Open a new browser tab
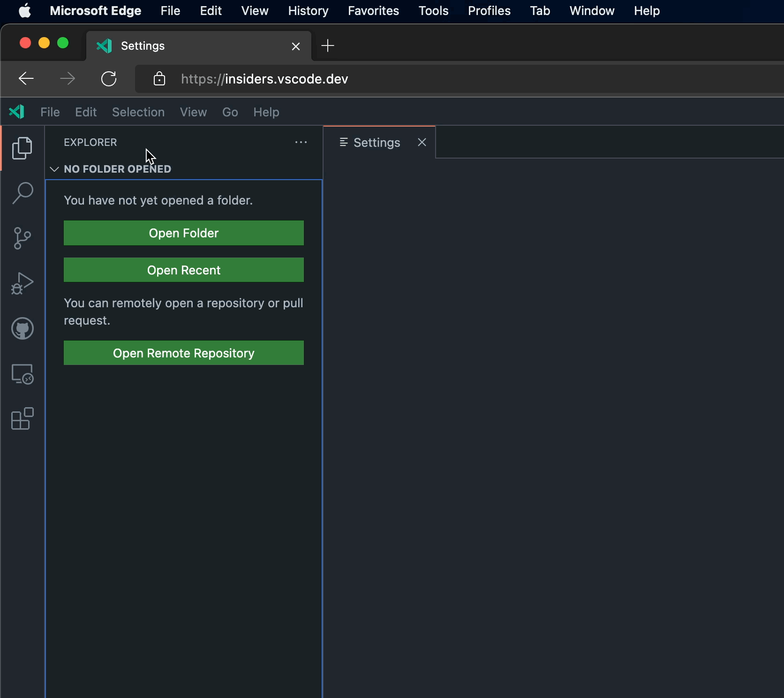 tap(328, 46)
